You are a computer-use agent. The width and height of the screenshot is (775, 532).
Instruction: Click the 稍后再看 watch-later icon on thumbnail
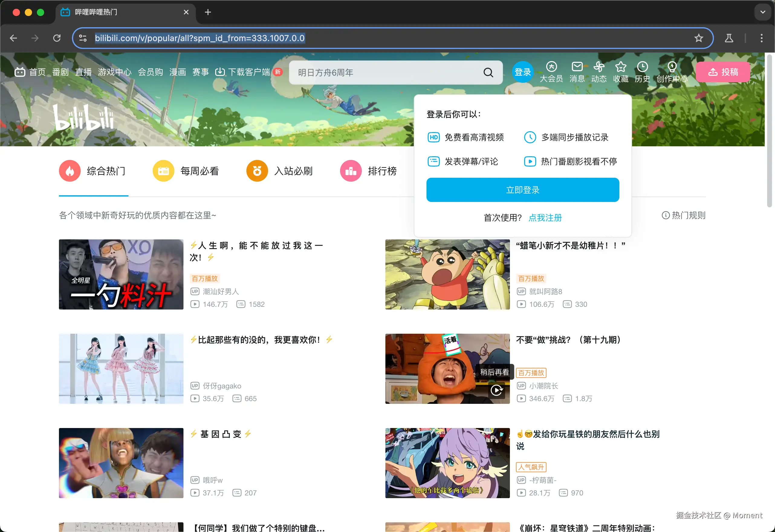pos(497,390)
